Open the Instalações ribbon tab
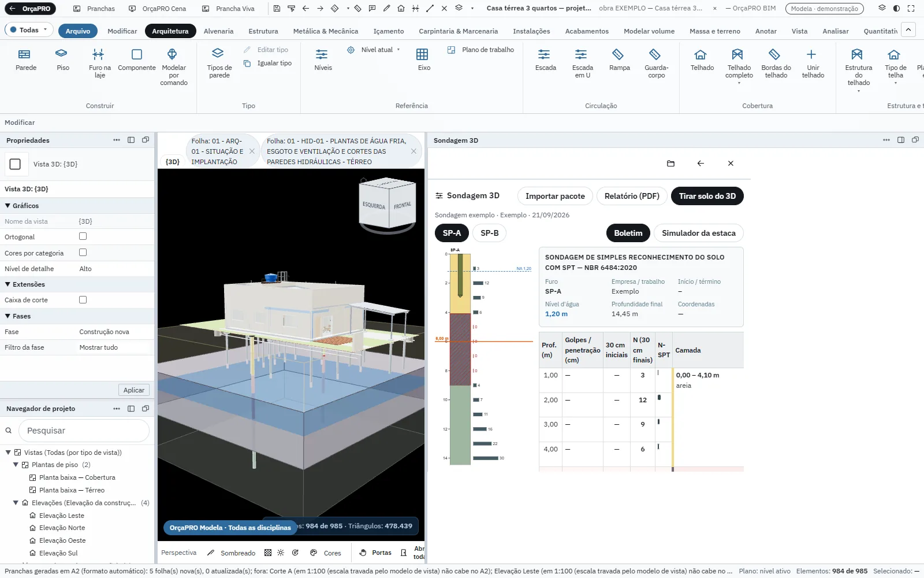 tap(531, 31)
